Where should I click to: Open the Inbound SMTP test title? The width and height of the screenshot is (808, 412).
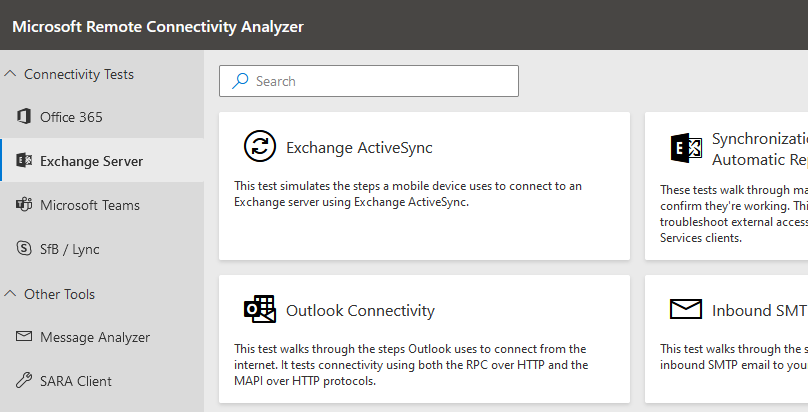pyautogui.click(x=760, y=311)
